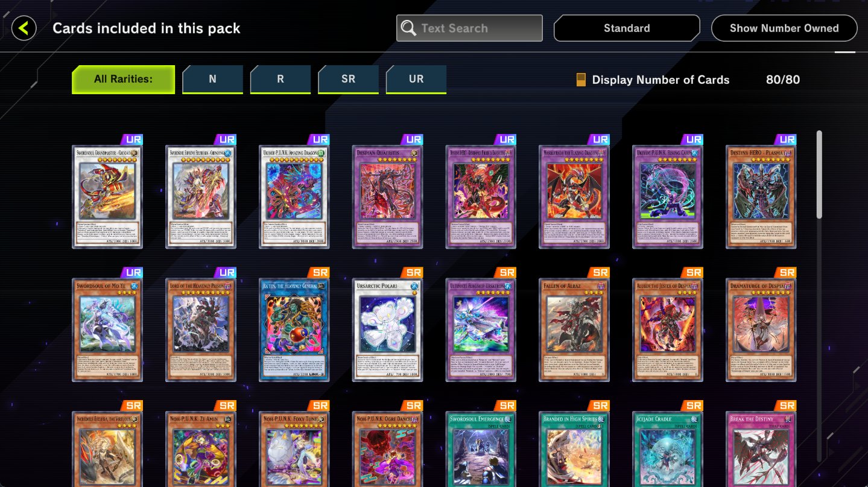The image size is (868, 487).
Task: Toggle the Display Number of Cards icon
Action: pos(581,80)
